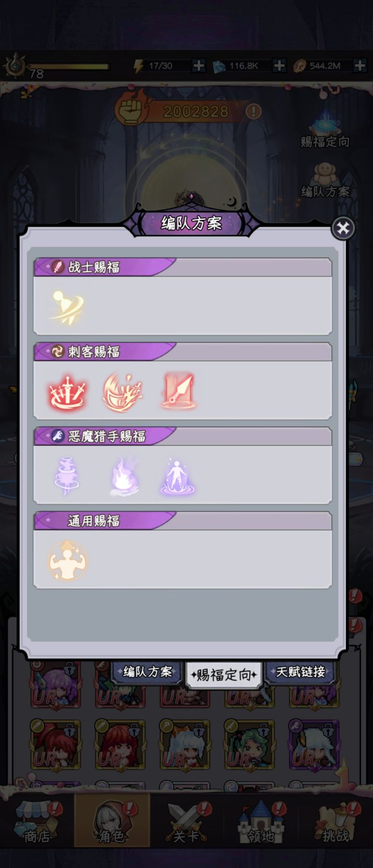The height and width of the screenshot is (868, 373).
Task: Select the 编队方案 bottom tab
Action: click(147, 672)
